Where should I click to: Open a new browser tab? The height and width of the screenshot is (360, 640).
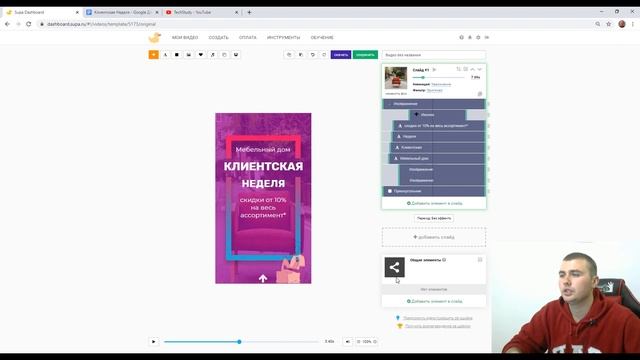pos(249,13)
